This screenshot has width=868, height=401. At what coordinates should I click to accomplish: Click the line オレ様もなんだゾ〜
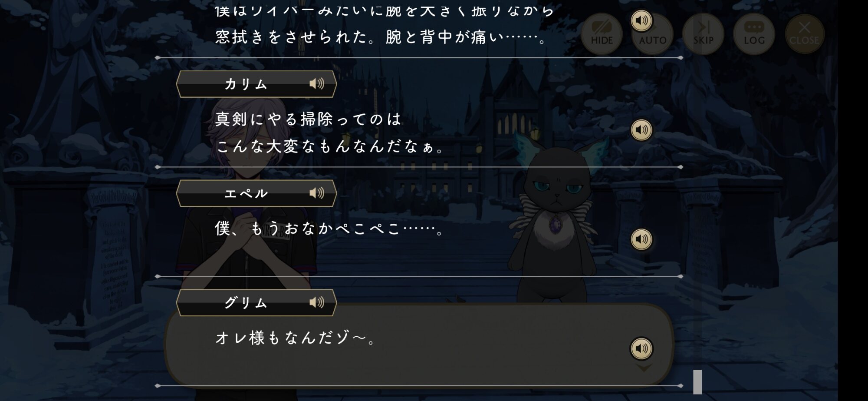click(x=295, y=338)
